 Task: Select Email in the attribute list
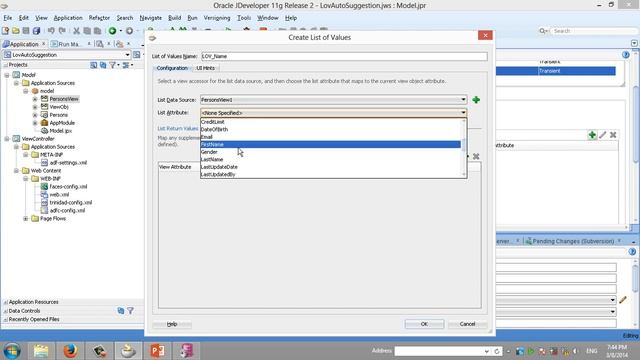click(330, 137)
